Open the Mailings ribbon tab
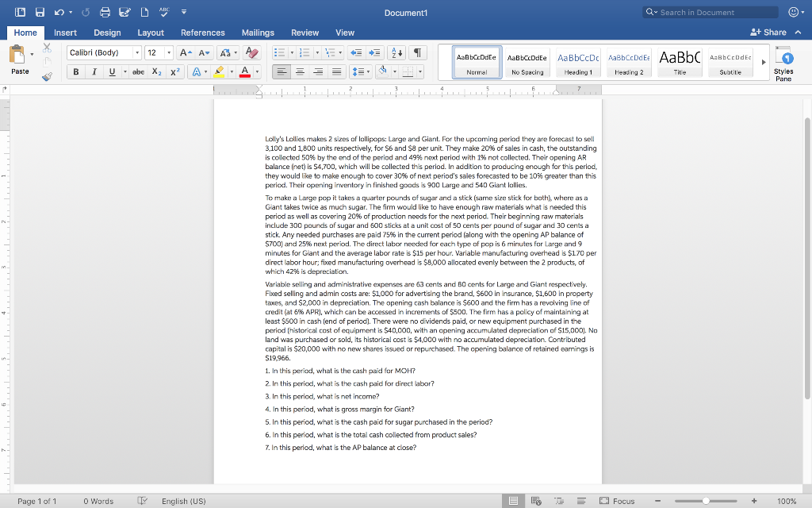 259,33
